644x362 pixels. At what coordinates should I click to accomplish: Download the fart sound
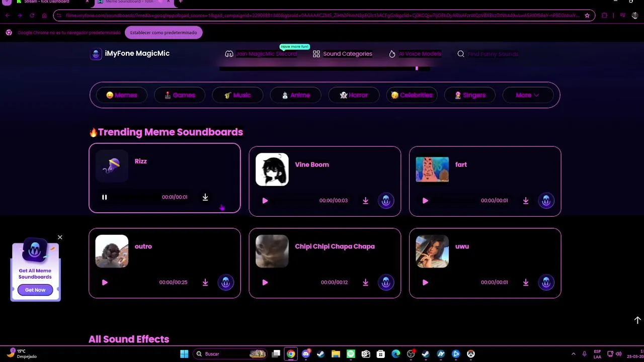pos(526,201)
